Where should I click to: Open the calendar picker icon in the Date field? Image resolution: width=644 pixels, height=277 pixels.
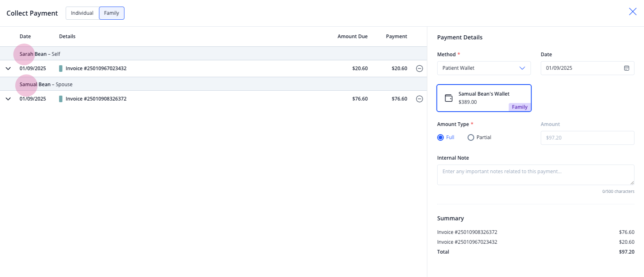point(627,68)
